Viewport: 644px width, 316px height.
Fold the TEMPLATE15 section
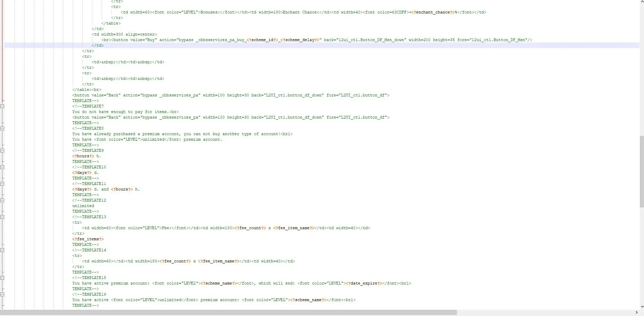(2, 278)
